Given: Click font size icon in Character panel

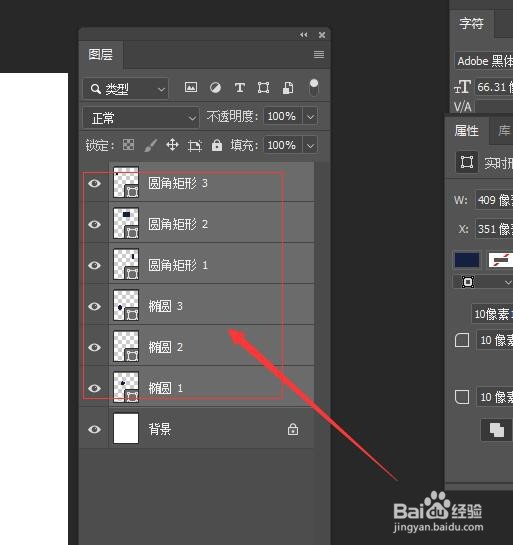Looking at the screenshot, I should [x=463, y=87].
